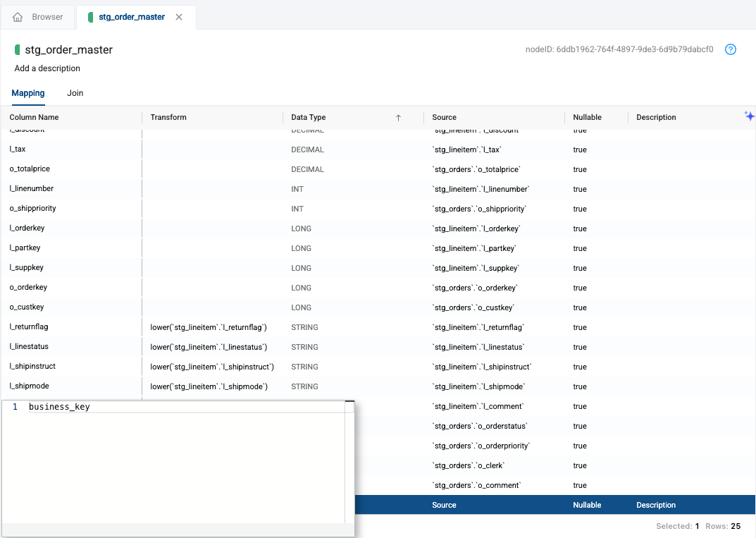Select the l_orderkey column name
The width and height of the screenshot is (756, 538).
pos(27,228)
